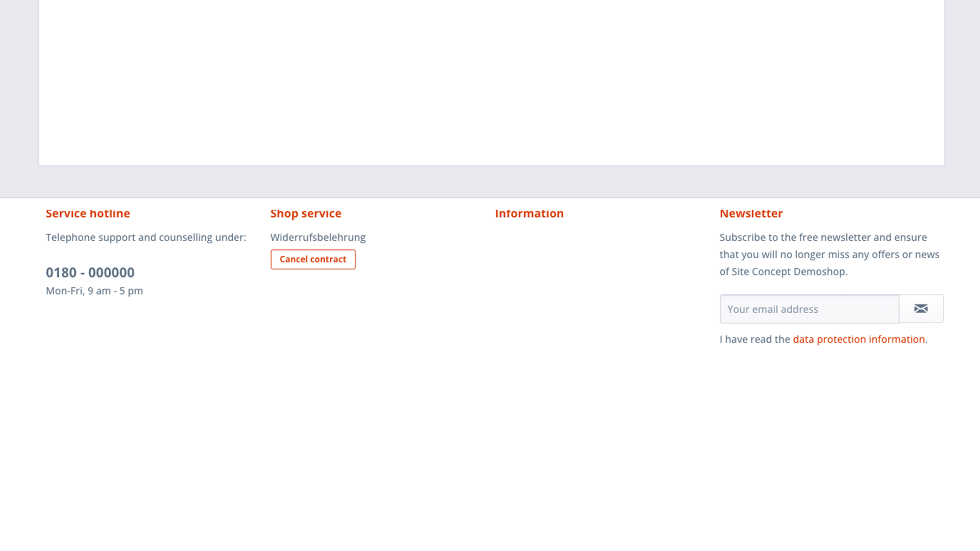Screen dimensions: 980x551
Task: Open the Widerrufsbelehrung link
Action: coord(318,237)
